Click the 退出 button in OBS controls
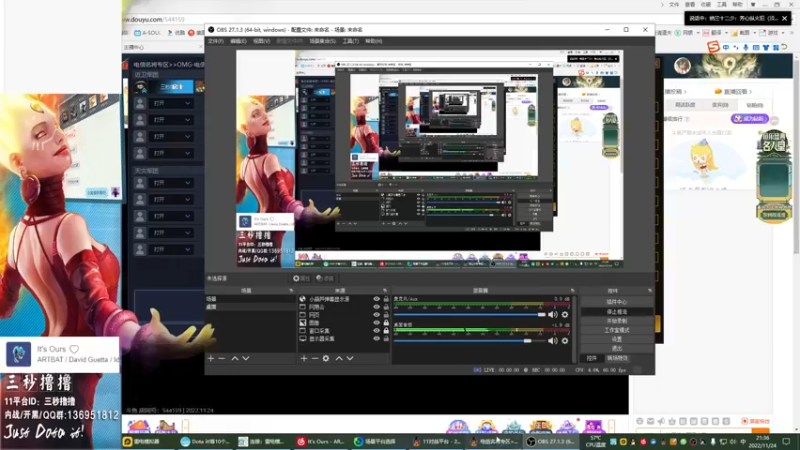Image resolution: width=800 pixels, height=450 pixels. (616, 348)
